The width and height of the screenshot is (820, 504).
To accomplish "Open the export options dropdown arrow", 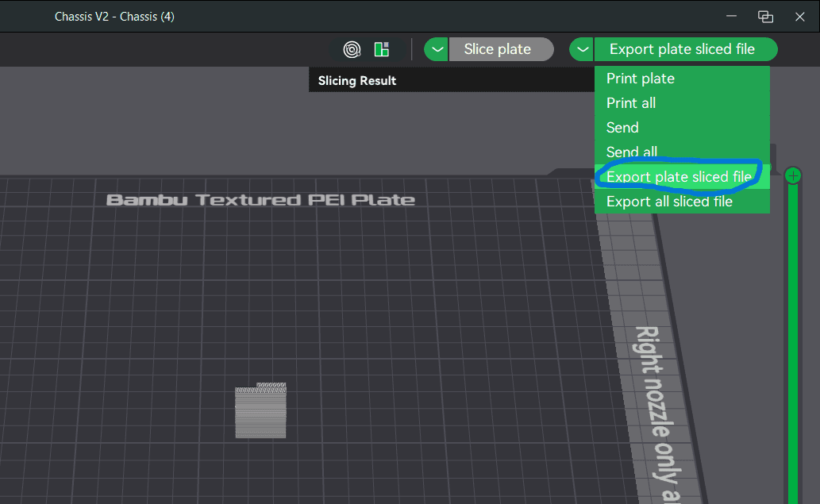I will [582, 49].
